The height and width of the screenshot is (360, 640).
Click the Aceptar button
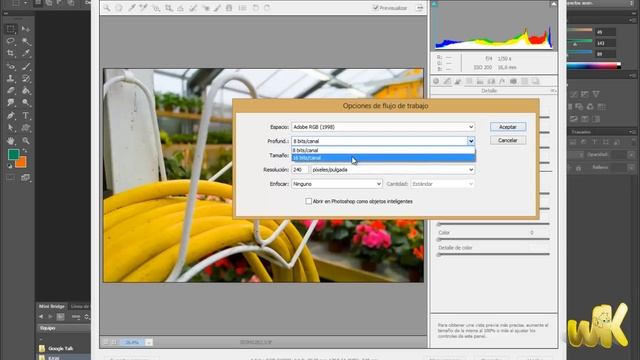508,127
